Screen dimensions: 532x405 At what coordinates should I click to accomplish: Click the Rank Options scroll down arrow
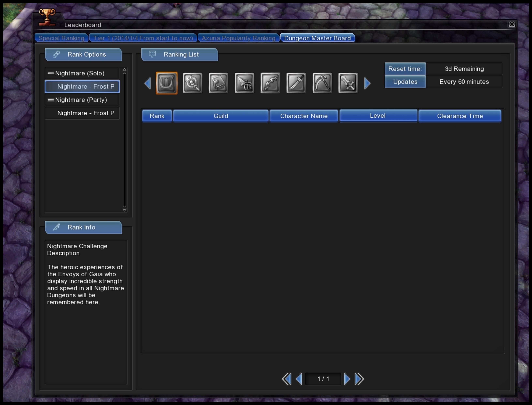125,210
